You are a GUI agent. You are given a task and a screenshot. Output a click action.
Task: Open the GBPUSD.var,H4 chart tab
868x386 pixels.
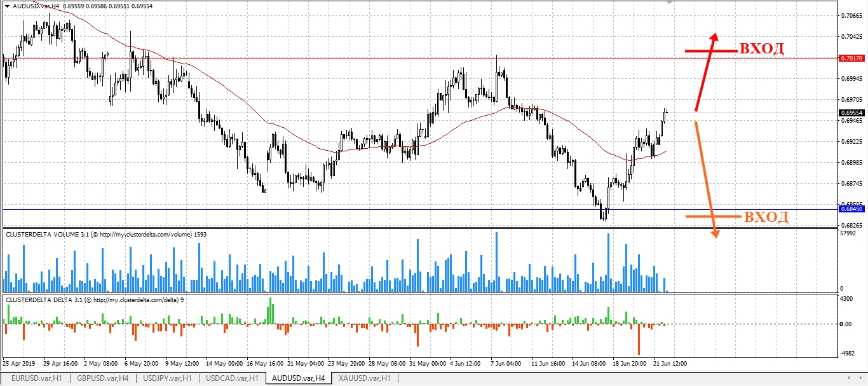click(x=103, y=378)
